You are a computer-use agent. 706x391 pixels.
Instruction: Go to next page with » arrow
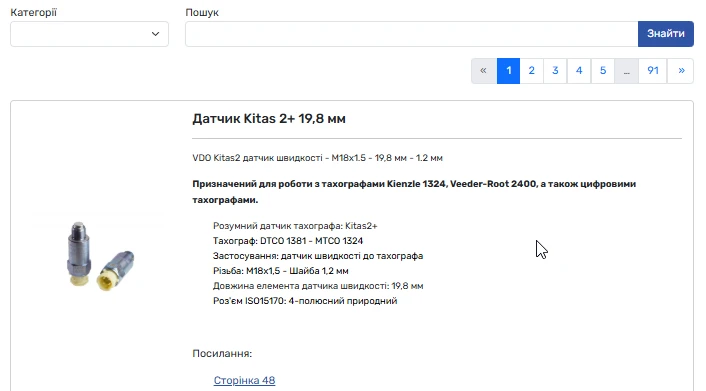pos(681,71)
